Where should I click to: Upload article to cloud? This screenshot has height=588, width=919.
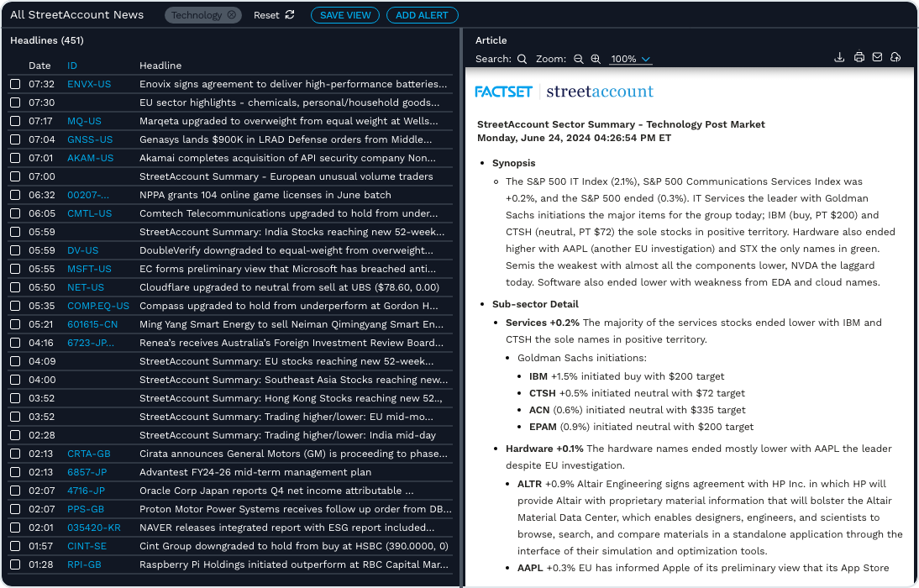tap(895, 57)
